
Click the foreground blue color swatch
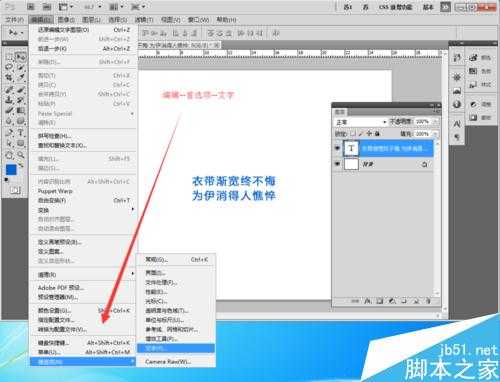point(11,170)
